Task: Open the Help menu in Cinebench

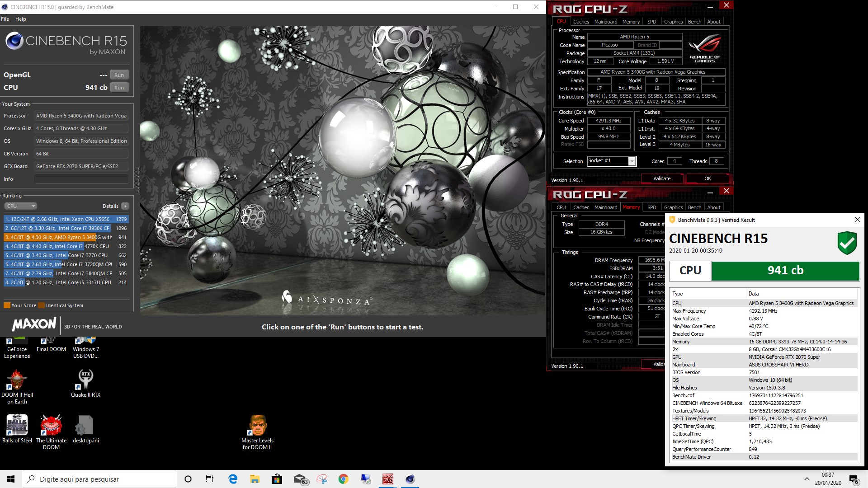Action: (20, 19)
